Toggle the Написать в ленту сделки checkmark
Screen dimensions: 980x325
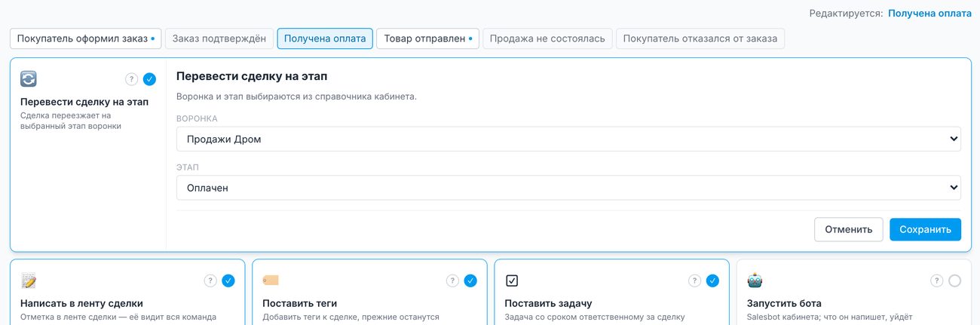point(228,281)
